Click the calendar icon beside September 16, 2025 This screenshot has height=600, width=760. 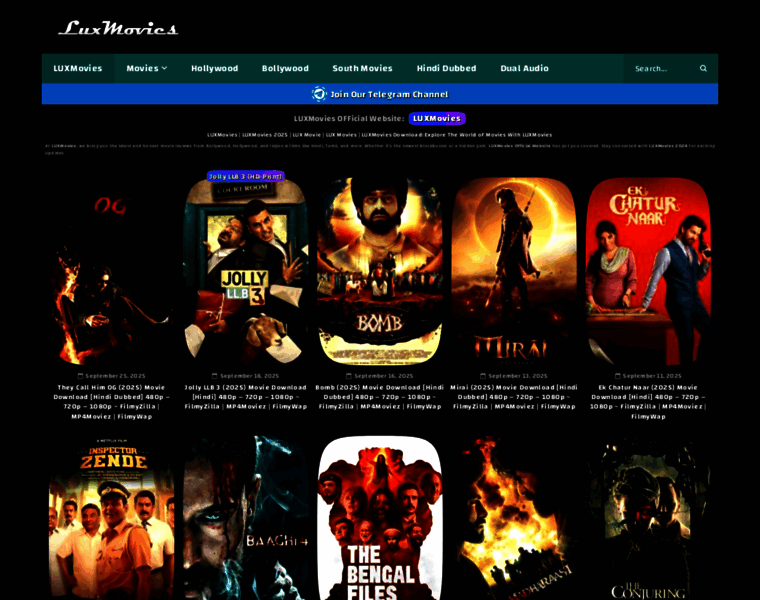click(x=349, y=376)
